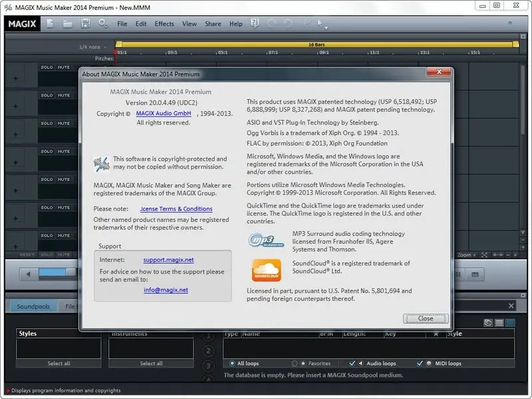Zoom out horizontally with the minus icon
This screenshot has height=399, width=532.
click(508, 255)
